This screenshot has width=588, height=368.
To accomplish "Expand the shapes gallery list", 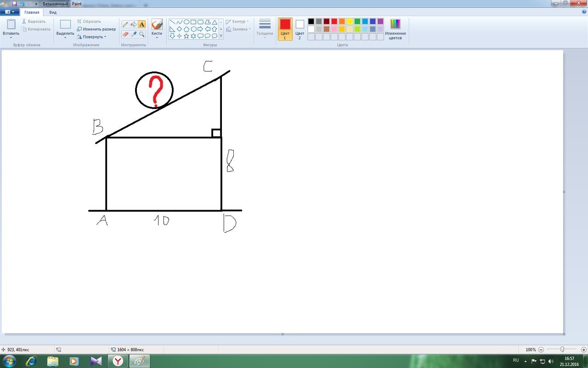I will click(221, 36).
